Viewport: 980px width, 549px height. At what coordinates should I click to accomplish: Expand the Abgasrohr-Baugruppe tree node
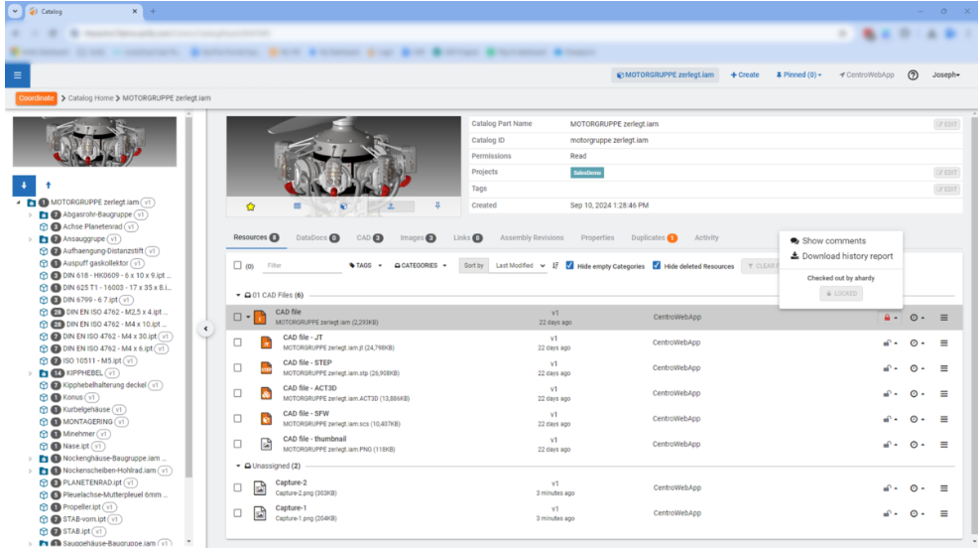coord(30,214)
